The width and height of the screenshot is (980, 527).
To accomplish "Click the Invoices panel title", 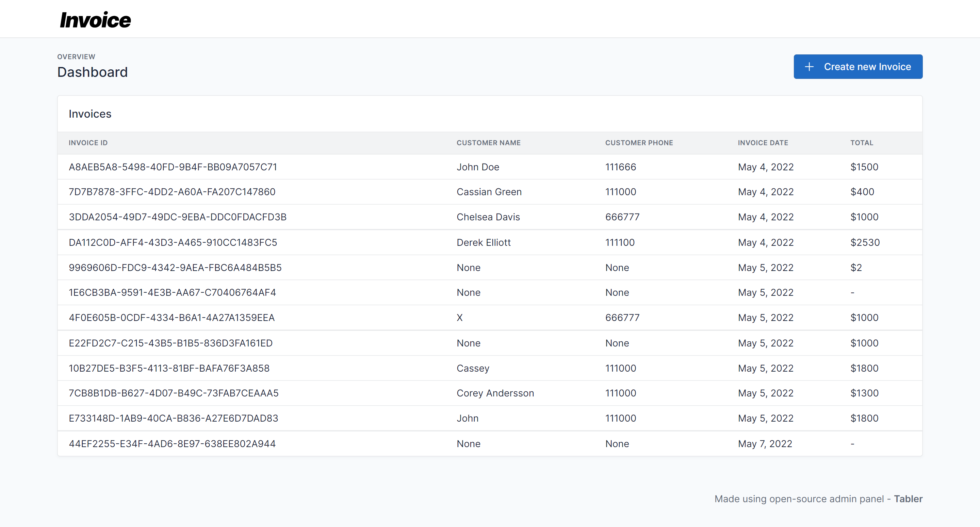I will click(x=90, y=113).
